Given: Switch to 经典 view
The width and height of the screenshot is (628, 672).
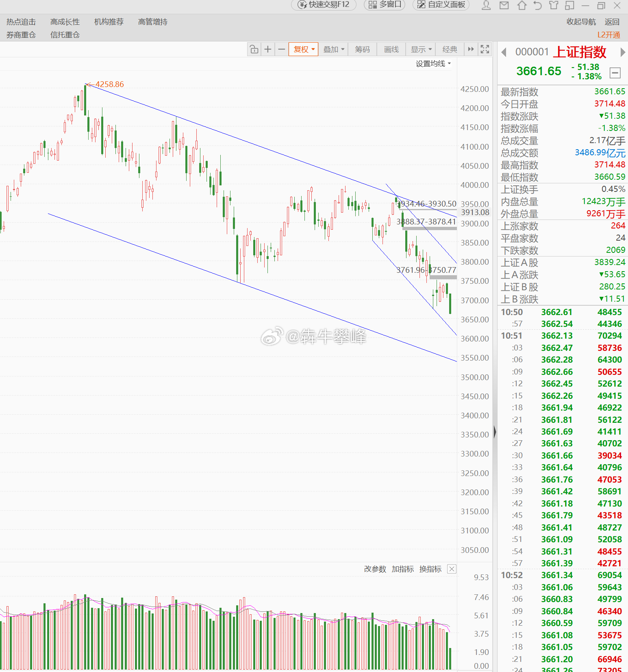Looking at the screenshot, I should [x=450, y=49].
